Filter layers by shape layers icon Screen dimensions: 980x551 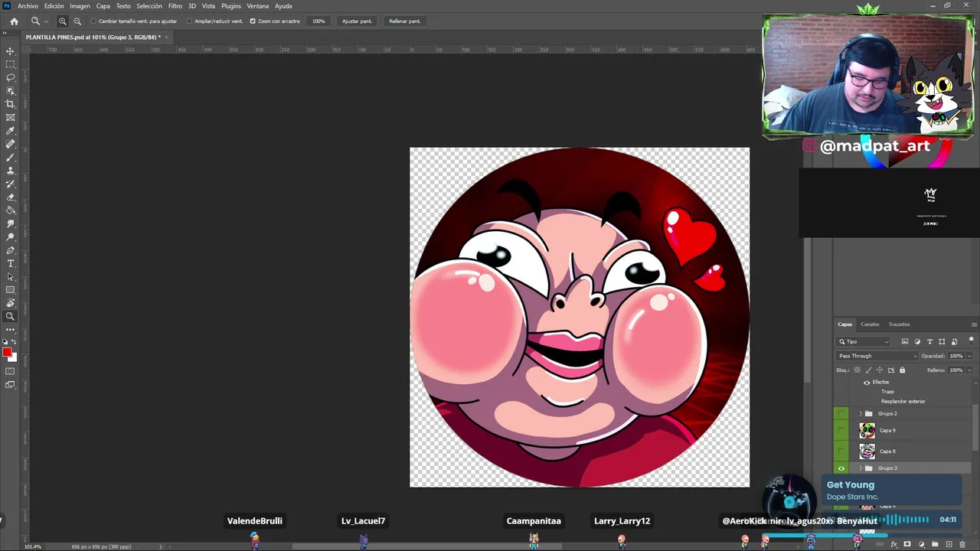942,341
